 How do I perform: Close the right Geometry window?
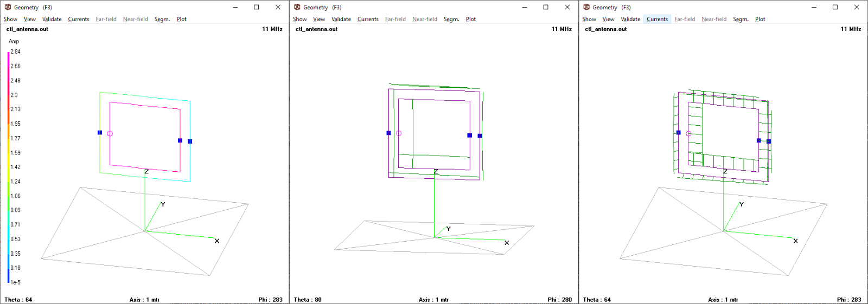click(x=857, y=7)
